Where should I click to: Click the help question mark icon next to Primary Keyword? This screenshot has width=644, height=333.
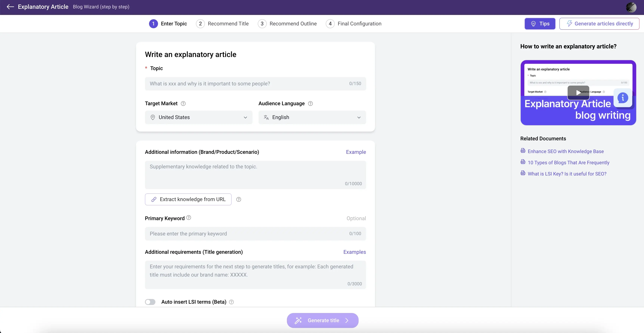tap(188, 218)
